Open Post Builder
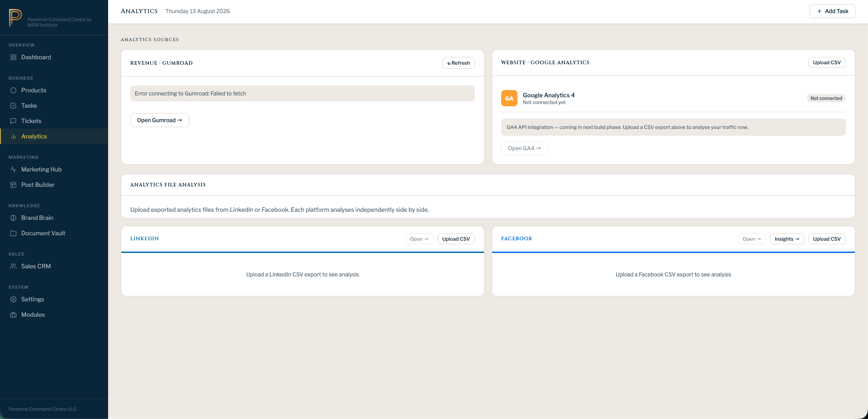Screen dimensions: 868x419 54,185
